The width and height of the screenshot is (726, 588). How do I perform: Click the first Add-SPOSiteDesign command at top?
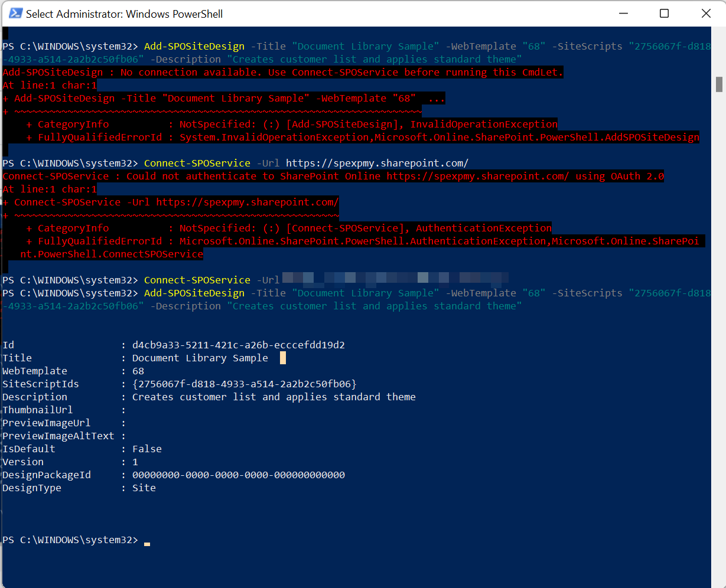coord(357,53)
